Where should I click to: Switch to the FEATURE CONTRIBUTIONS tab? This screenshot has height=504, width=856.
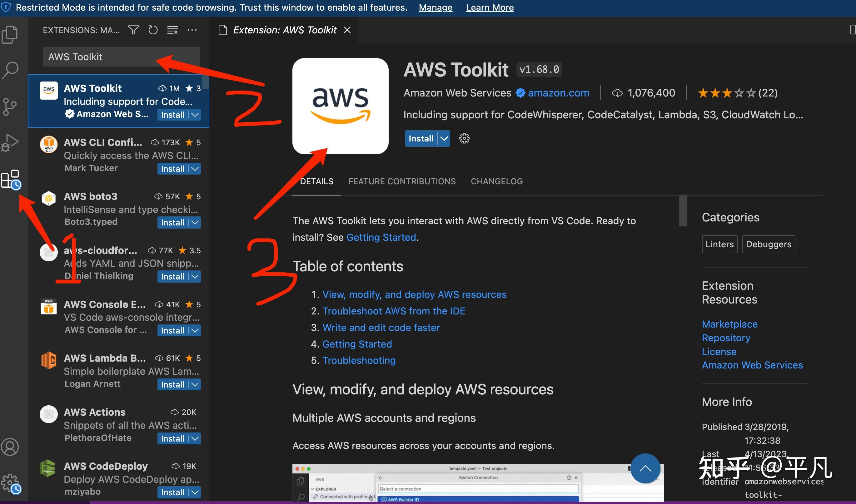[x=402, y=181]
